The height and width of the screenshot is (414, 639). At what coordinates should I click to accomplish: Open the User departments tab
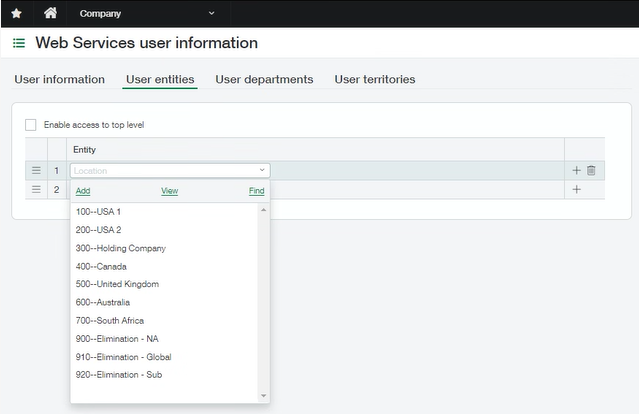point(264,79)
